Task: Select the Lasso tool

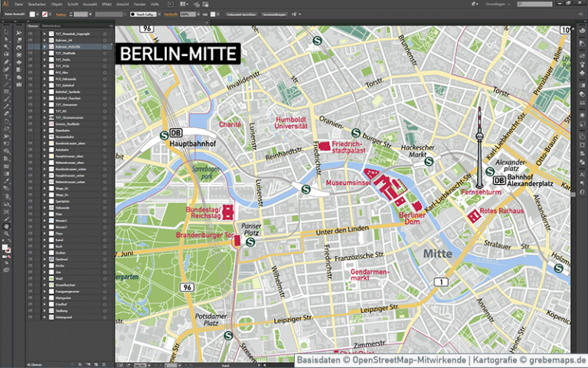Action: (x=6, y=54)
